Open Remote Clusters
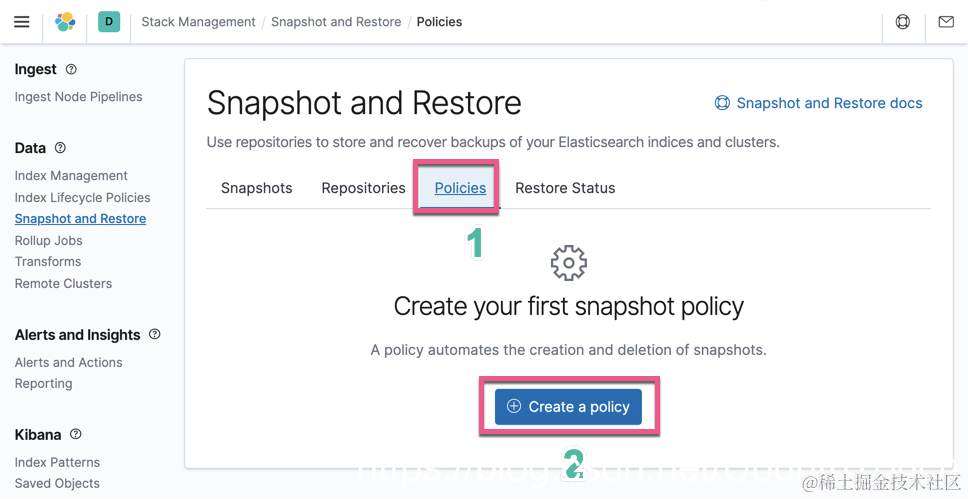968x499 pixels. tap(64, 283)
